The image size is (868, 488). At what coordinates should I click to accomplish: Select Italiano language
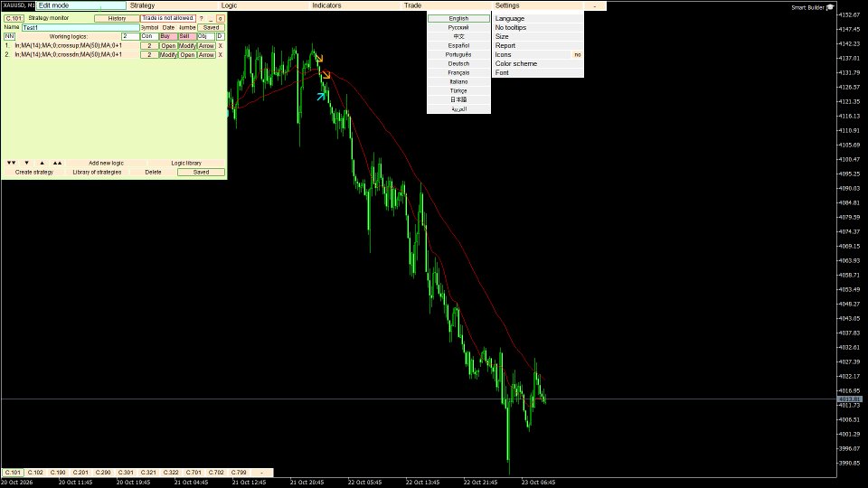[x=459, y=82]
